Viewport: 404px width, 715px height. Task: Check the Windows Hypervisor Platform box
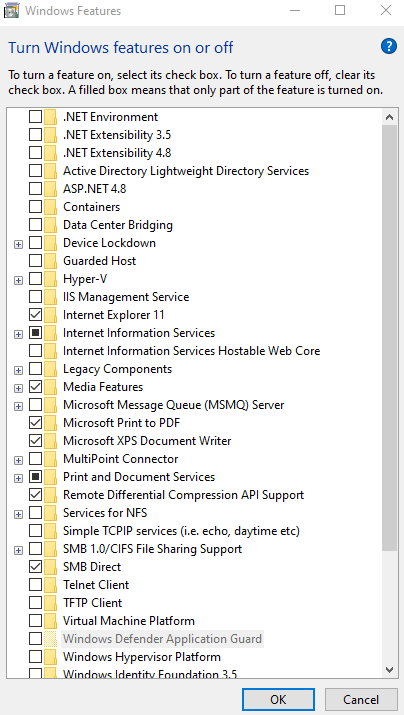click(x=36, y=657)
